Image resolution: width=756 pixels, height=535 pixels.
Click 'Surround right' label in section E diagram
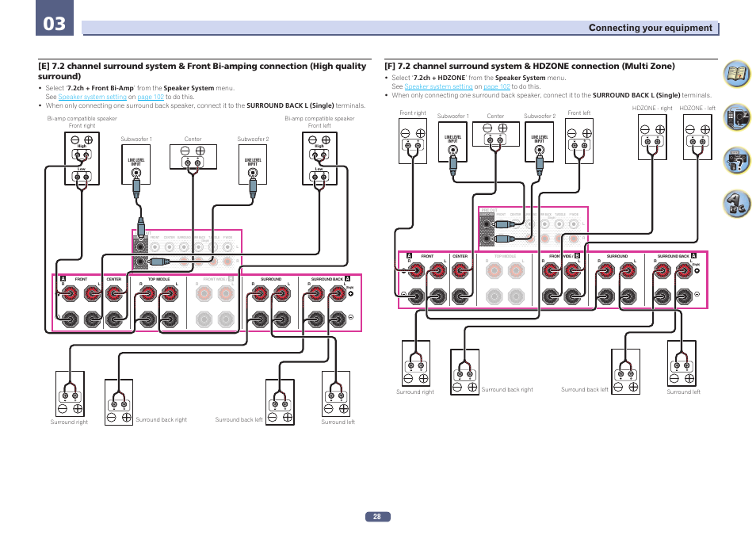pos(69,422)
